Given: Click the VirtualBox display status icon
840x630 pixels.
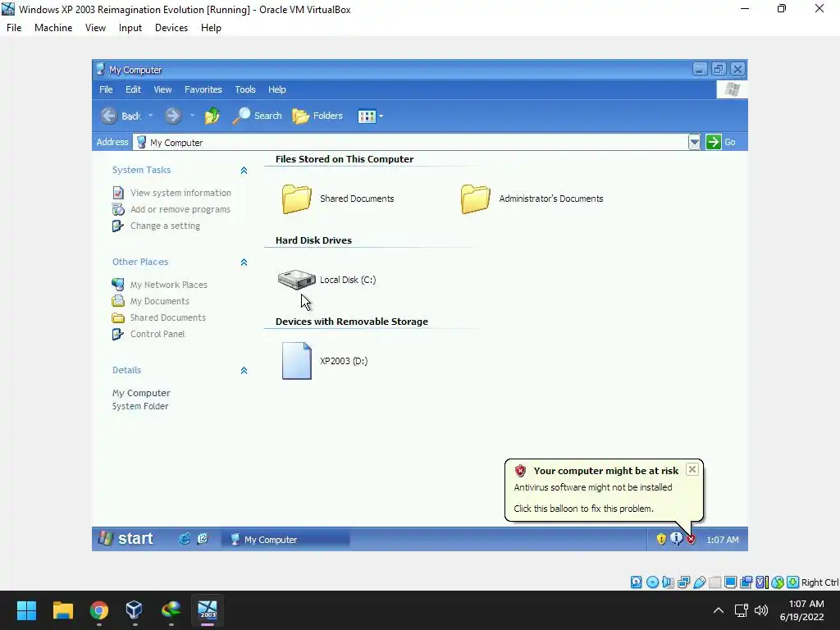Looking at the screenshot, I should pyautogui.click(x=730, y=582).
